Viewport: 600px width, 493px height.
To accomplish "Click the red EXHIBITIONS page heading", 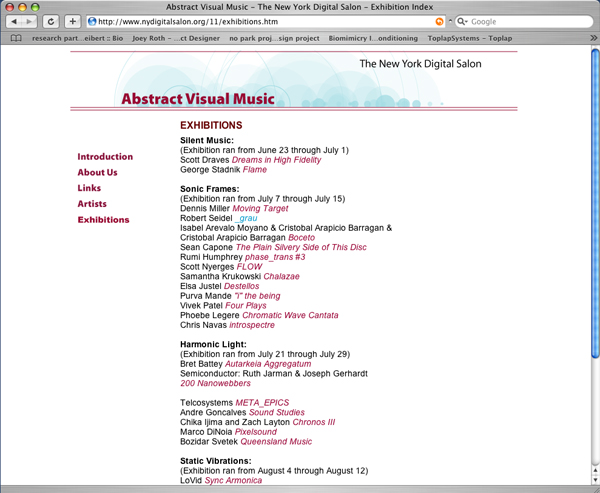I will [211, 125].
